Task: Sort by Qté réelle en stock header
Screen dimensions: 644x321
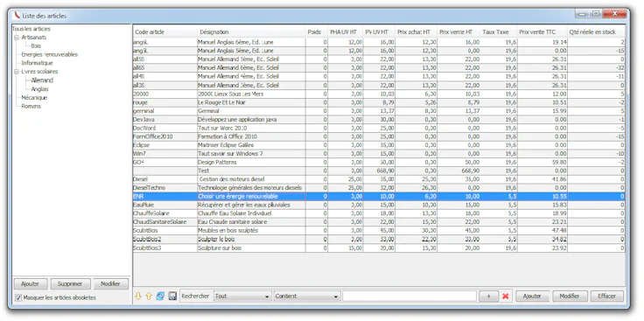Action: click(597, 32)
